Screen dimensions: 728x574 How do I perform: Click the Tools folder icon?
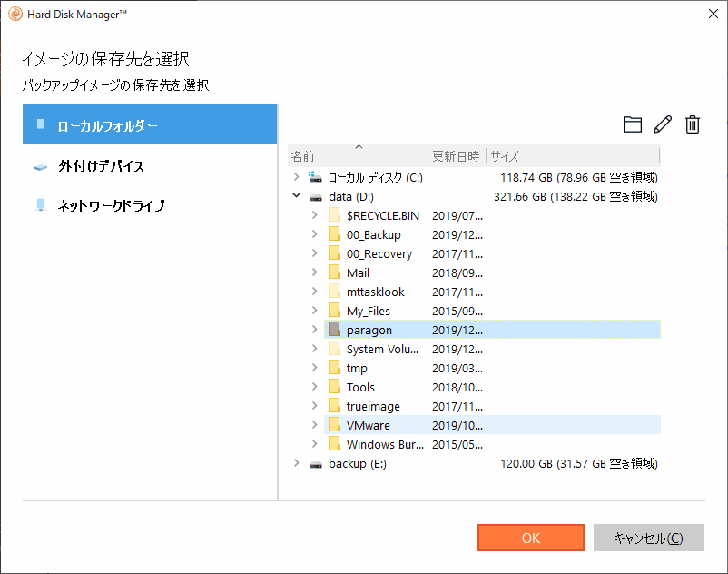(333, 387)
